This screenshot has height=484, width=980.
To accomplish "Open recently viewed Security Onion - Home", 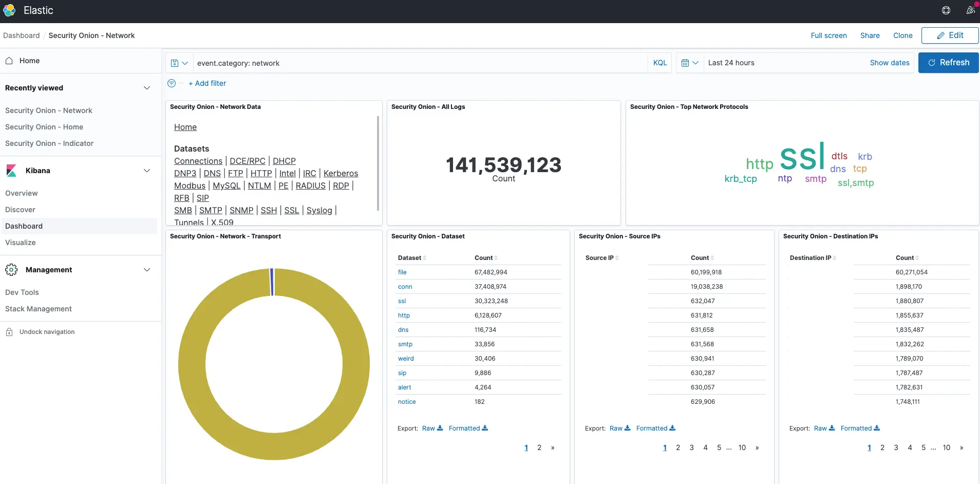I will (x=44, y=127).
